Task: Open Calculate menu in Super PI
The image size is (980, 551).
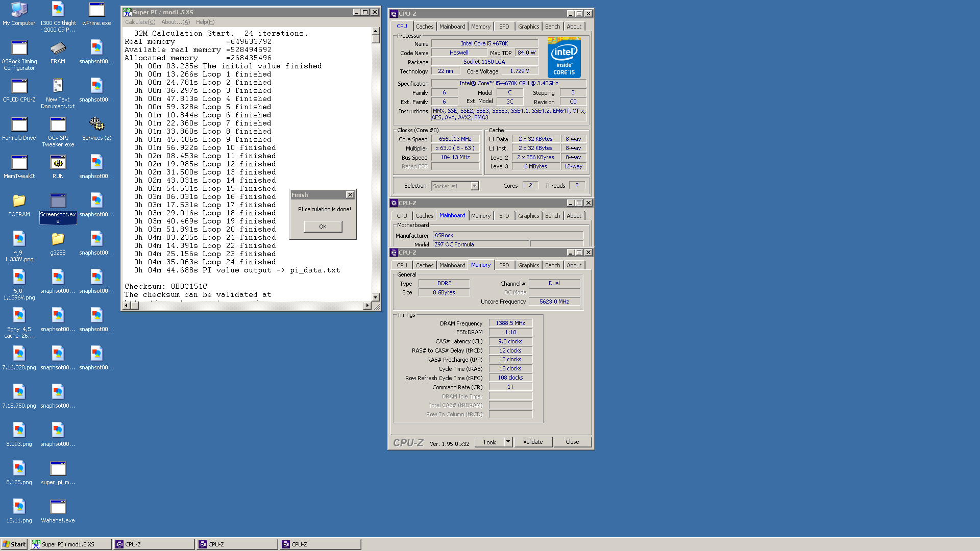Action: pos(140,22)
